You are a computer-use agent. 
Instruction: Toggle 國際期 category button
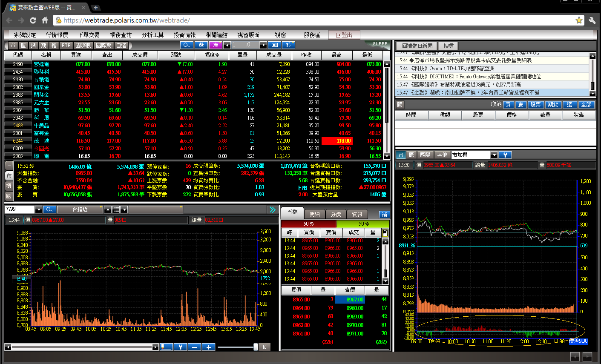click(104, 45)
